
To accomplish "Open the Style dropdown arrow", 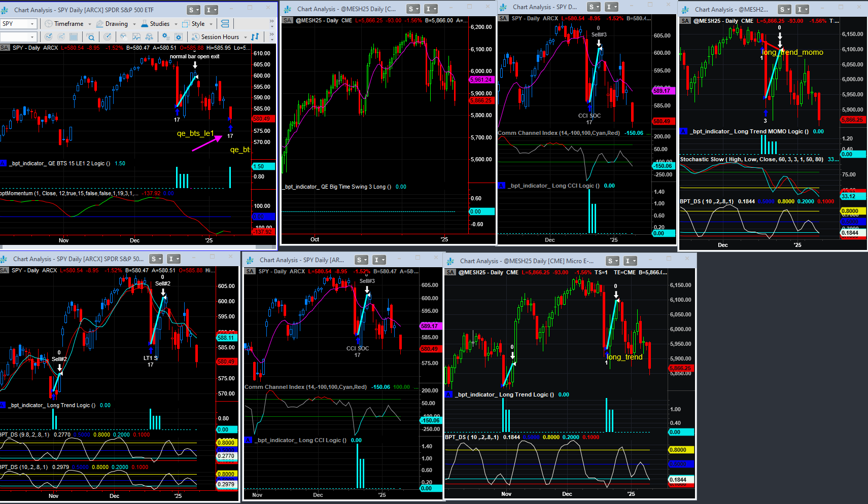I will [211, 24].
